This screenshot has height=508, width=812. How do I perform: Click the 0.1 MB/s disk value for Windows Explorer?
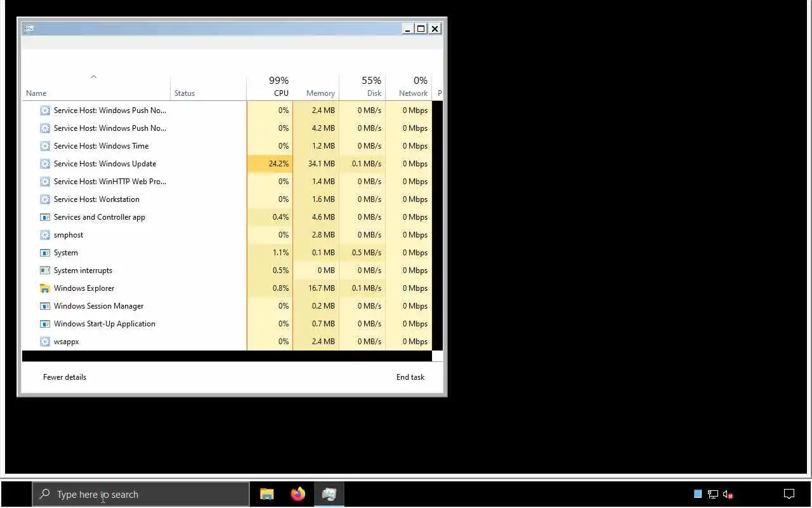(367, 288)
